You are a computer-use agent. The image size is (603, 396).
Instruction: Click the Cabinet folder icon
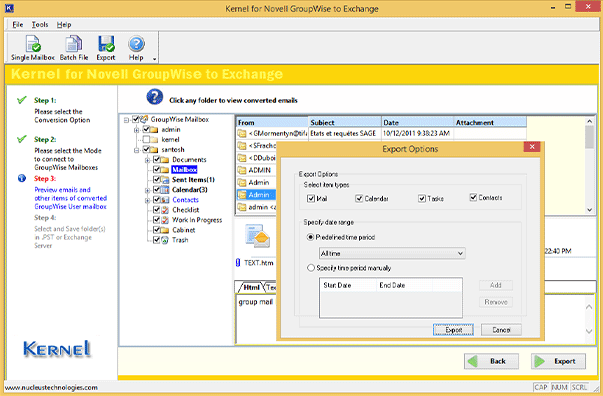tap(165, 230)
